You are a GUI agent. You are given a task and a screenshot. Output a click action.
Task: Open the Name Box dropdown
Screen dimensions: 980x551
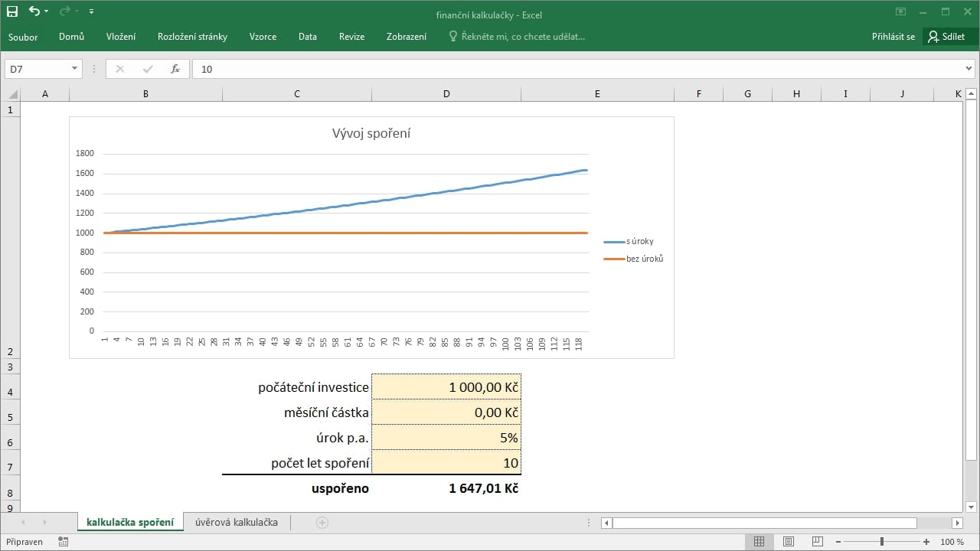(74, 69)
